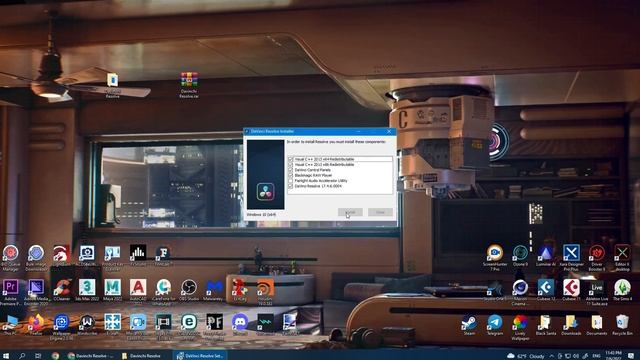Uncheck DaVinci Control Panels component
Screen dimensions: 640x360
pyautogui.click(x=291, y=170)
